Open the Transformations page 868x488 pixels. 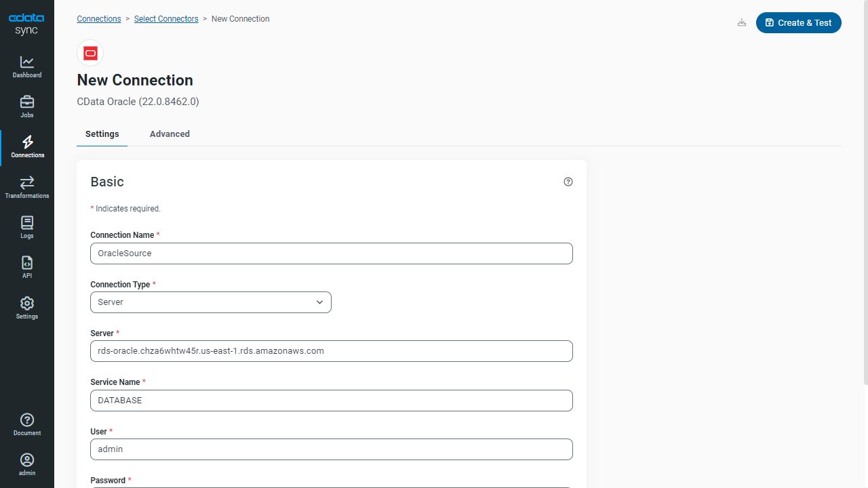point(27,187)
